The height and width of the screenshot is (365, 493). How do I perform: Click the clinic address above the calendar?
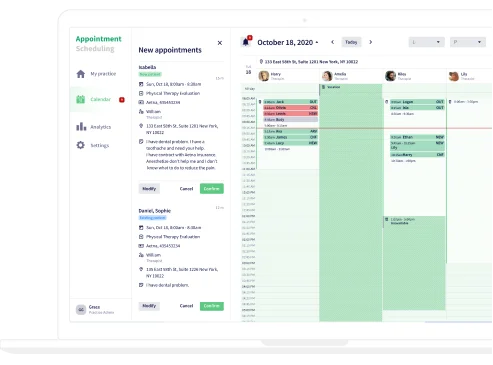tap(311, 62)
